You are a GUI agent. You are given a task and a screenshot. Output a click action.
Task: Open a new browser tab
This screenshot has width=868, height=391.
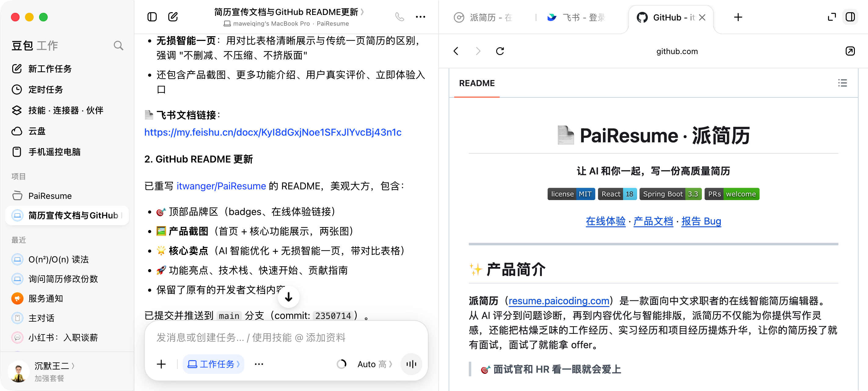pyautogui.click(x=738, y=17)
